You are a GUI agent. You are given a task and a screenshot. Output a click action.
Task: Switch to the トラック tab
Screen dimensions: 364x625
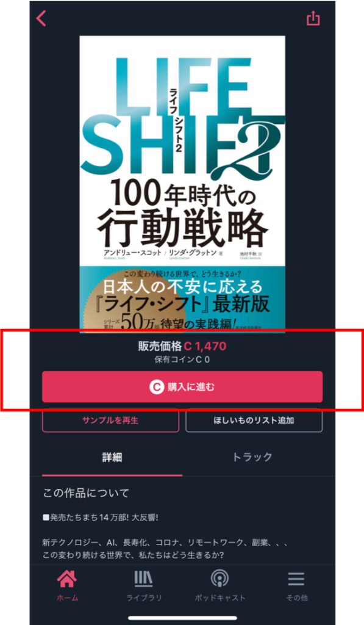pyautogui.click(x=252, y=457)
